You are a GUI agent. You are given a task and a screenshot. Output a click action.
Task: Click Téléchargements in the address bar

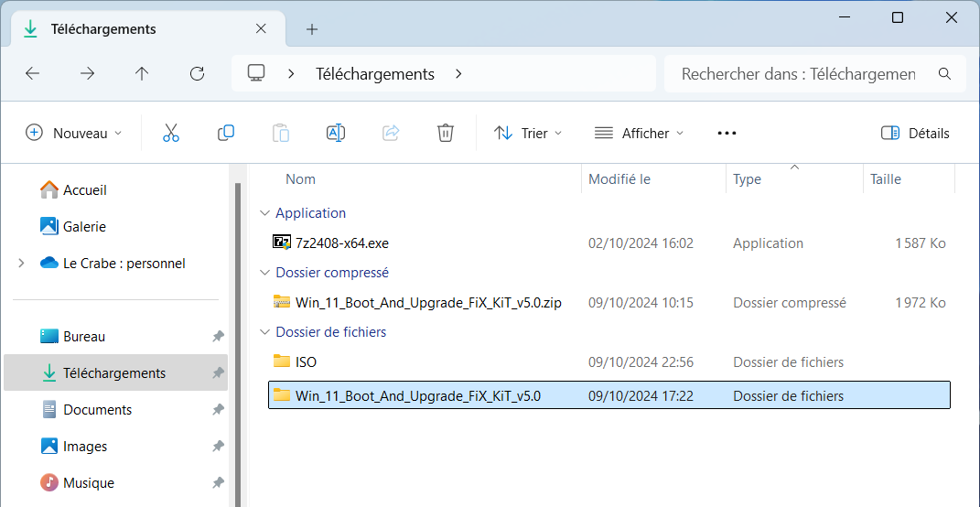(375, 74)
